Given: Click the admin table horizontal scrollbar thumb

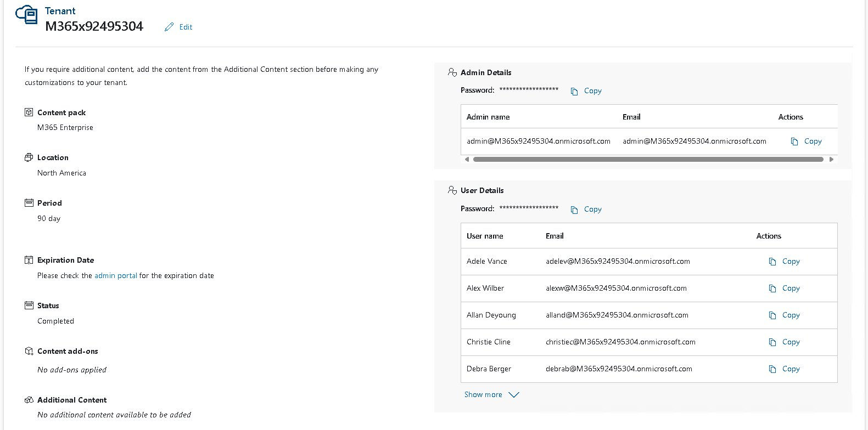Looking at the screenshot, I should click(x=648, y=160).
